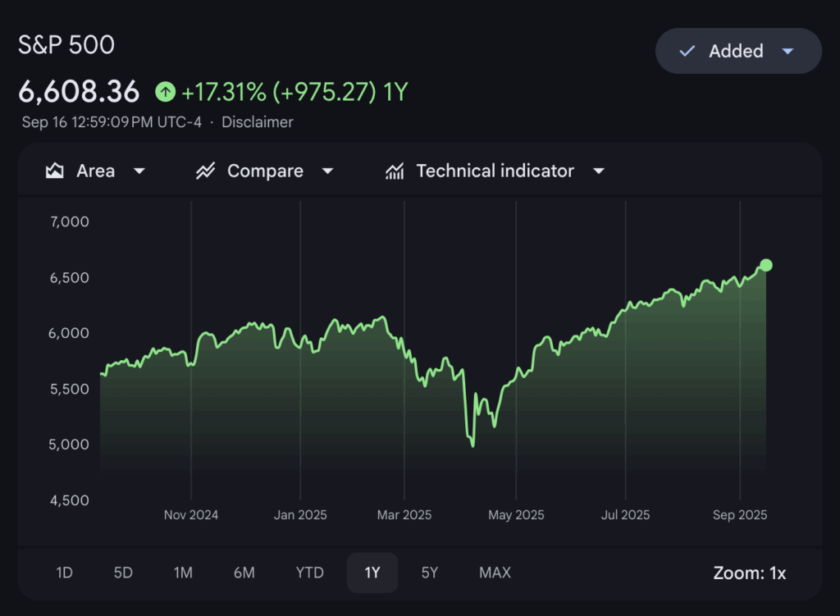
Task: Show the MAX time range
Action: click(x=495, y=573)
